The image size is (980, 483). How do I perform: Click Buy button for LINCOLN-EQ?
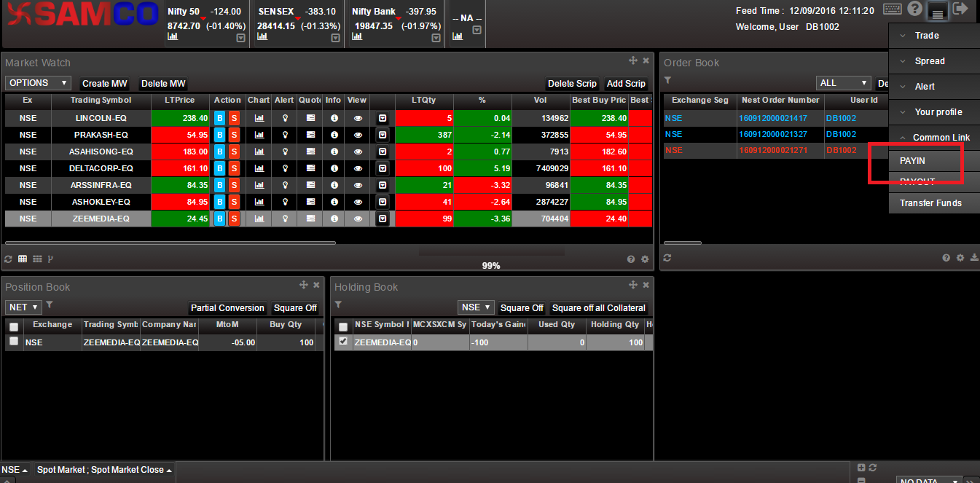(219, 118)
